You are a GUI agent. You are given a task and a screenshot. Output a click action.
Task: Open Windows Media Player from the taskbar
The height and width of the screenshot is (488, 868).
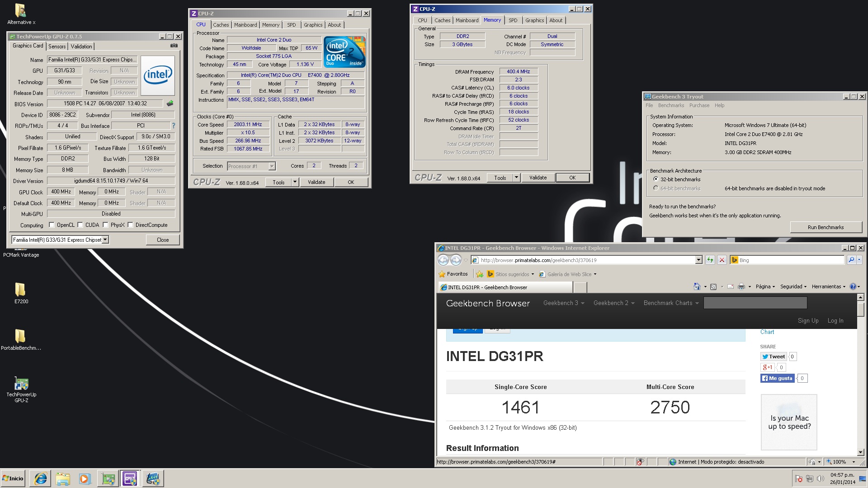coord(85,479)
